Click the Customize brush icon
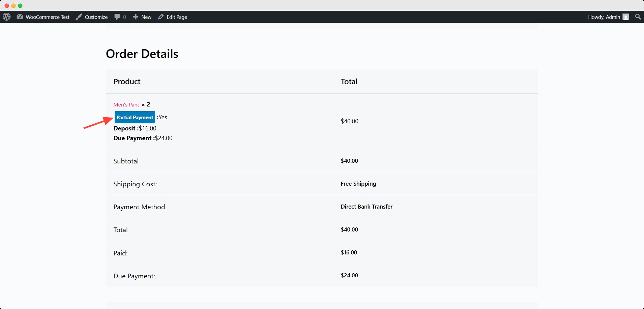The height and width of the screenshot is (309, 644). tap(79, 17)
